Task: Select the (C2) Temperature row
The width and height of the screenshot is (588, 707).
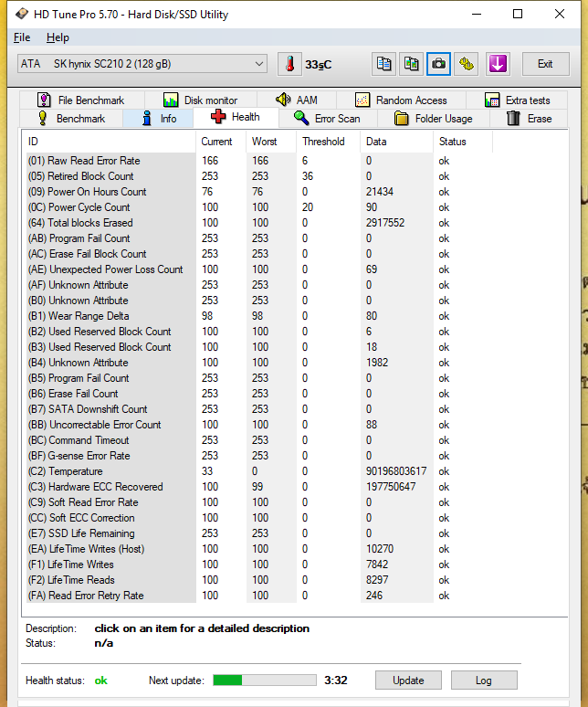Action: pos(259,471)
